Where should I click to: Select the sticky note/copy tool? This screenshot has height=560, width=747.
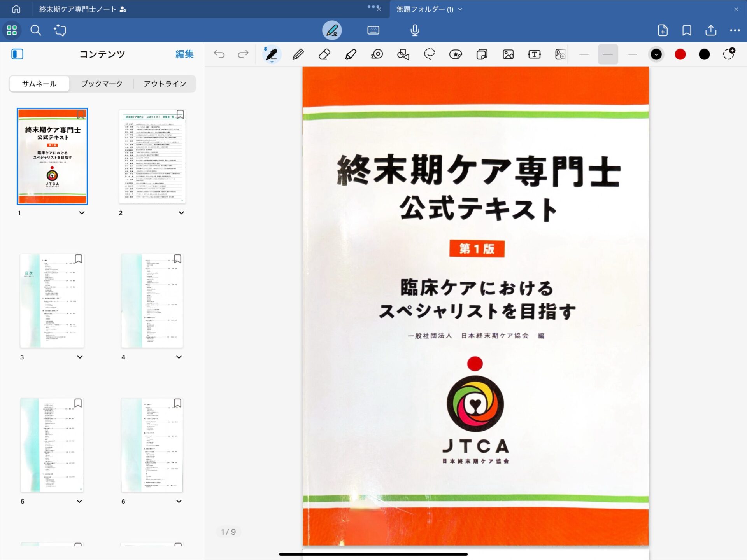[482, 54]
